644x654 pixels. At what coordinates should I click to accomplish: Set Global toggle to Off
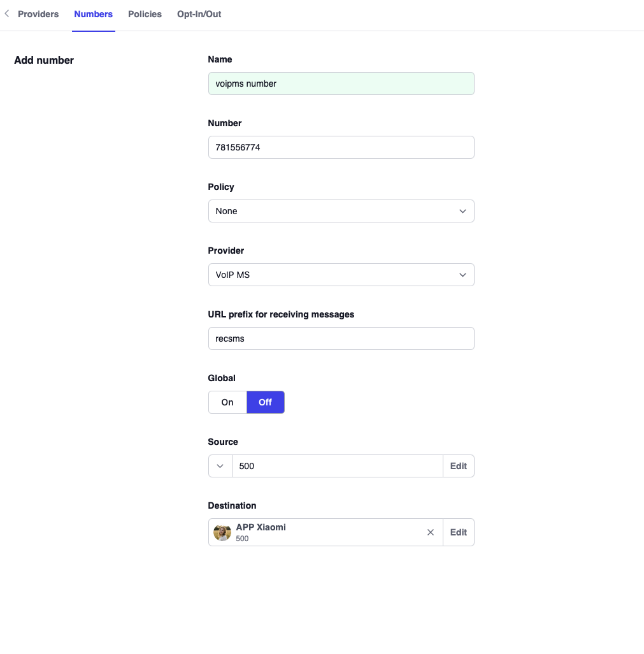click(265, 402)
